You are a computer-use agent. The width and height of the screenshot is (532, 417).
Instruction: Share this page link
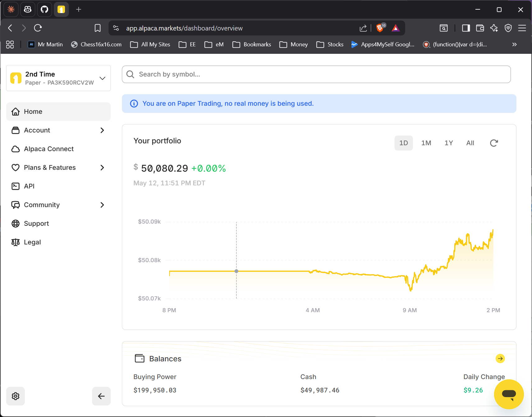363,28
